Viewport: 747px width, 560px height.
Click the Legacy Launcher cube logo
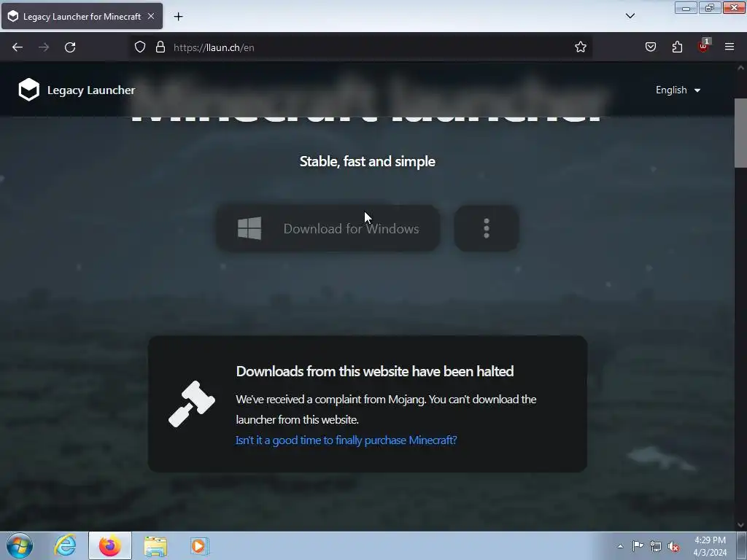28,90
